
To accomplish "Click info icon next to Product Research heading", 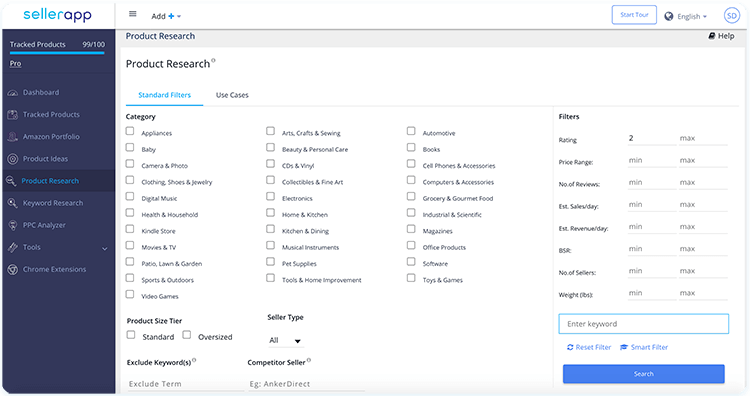I will (x=213, y=60).
